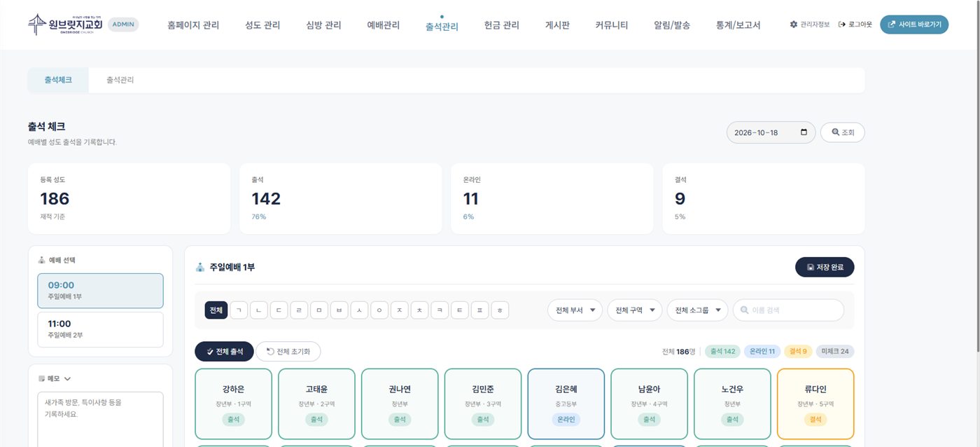Toggle attendance card for 권나연
This screenshot has height=447, width=980.
coord(400,404)
